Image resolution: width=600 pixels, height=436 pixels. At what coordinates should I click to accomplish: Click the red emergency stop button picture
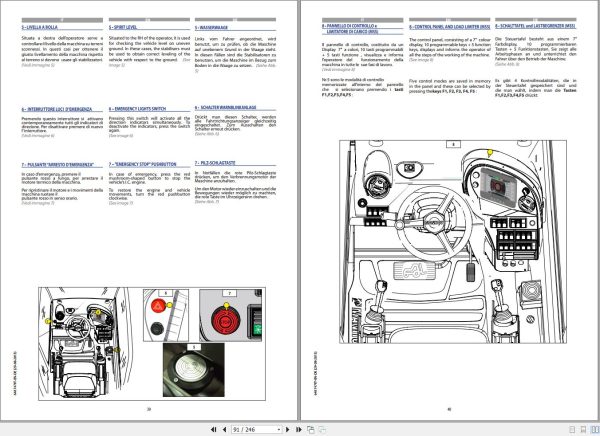[226, 319]
